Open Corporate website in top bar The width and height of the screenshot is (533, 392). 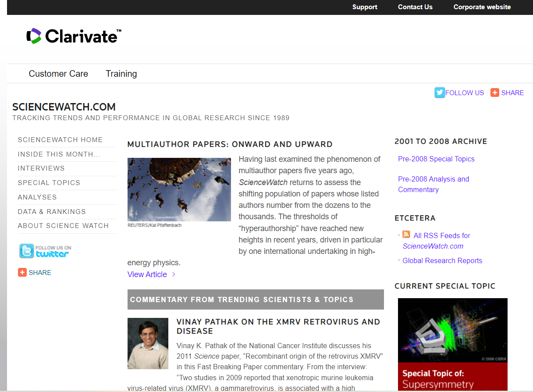482,7
